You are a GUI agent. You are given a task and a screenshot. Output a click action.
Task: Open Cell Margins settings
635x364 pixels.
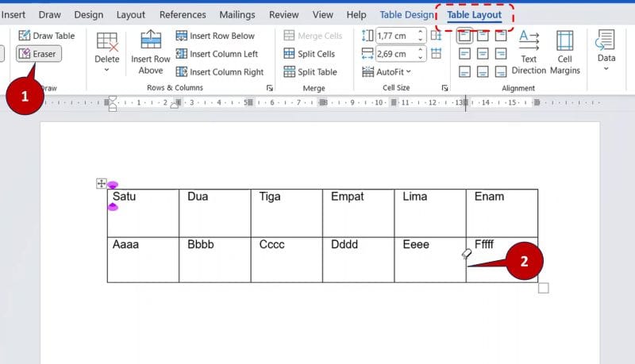[x=564, y=53]
